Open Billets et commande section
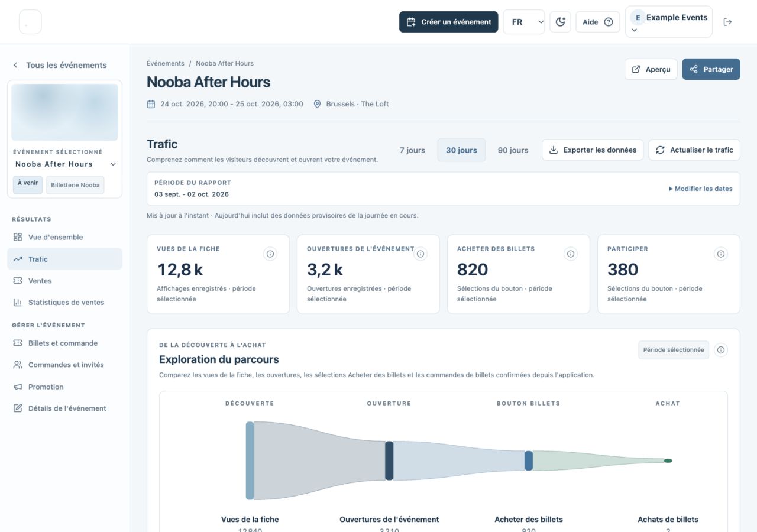 point(65,343)
